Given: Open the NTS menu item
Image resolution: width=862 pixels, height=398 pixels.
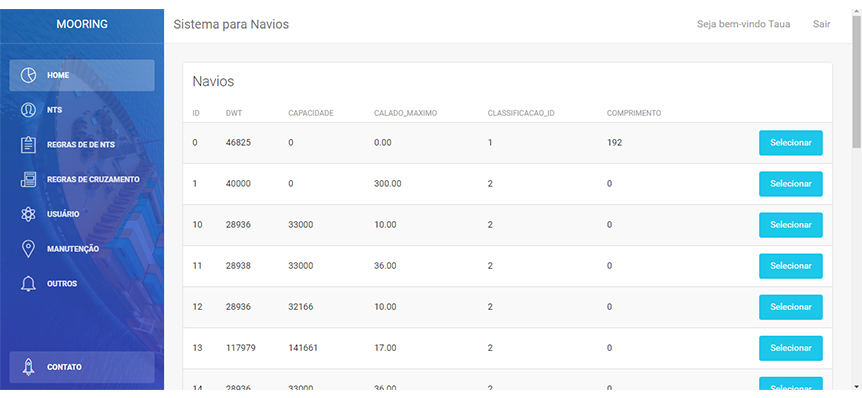Looking at the screenshot, I should pyautogui.click(x=82, y=110).
